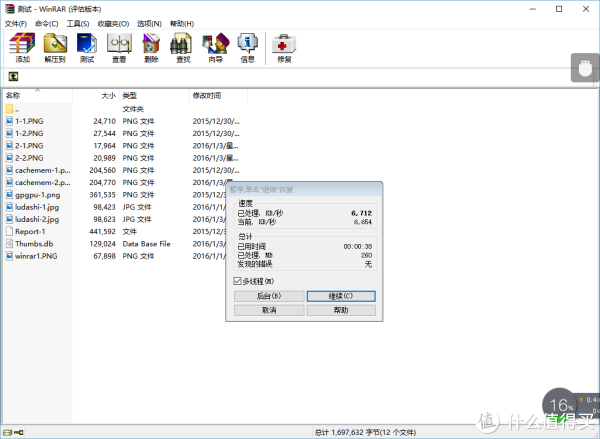Click the View (查看) toolbar icon

point(119,47)
